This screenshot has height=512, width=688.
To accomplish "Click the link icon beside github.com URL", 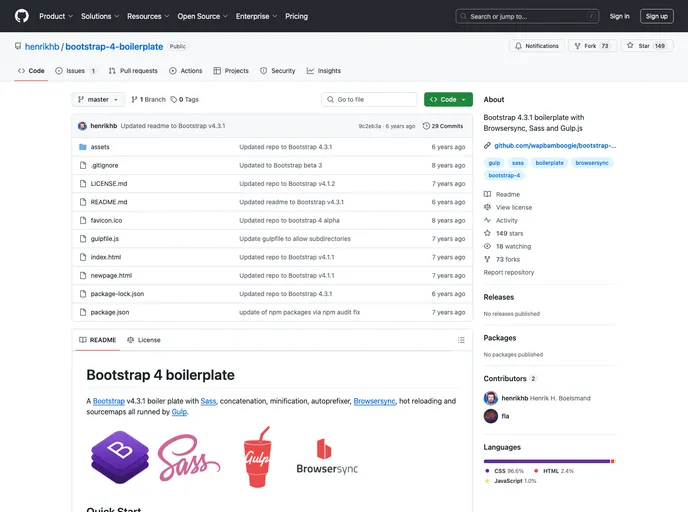I will point(487,146).
